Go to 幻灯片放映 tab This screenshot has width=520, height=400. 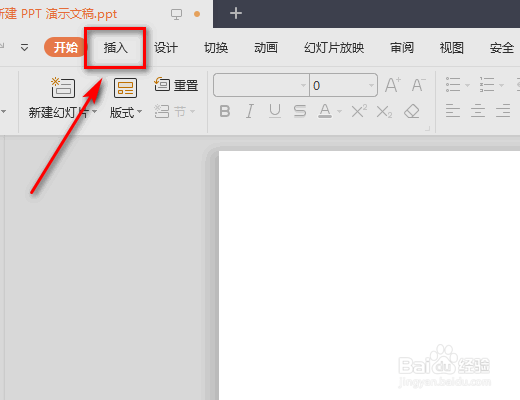[334, 48]
